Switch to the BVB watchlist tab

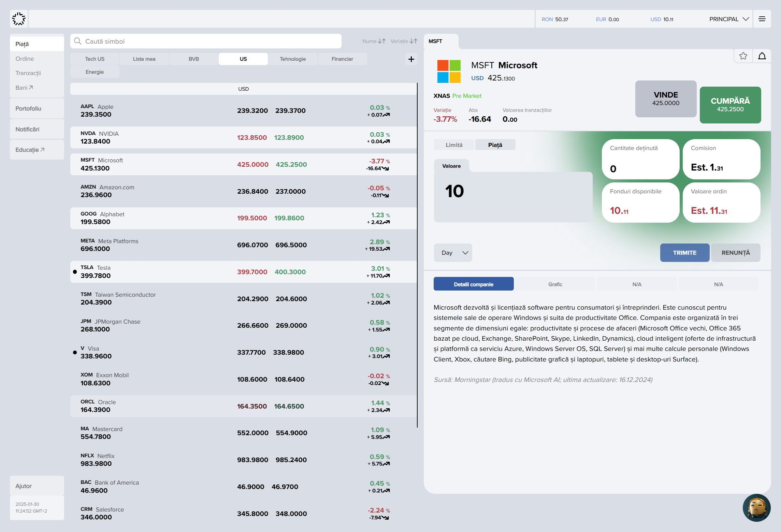tap(194, 59)
